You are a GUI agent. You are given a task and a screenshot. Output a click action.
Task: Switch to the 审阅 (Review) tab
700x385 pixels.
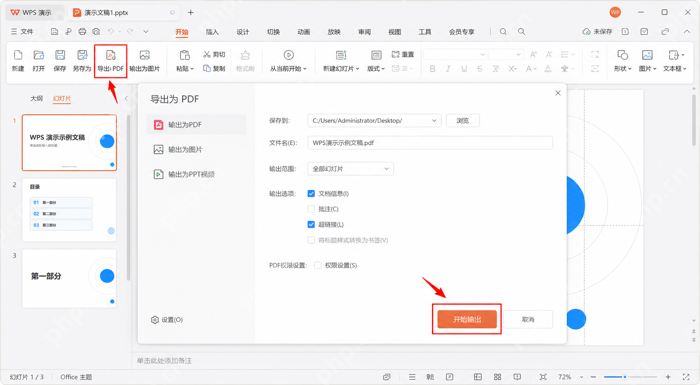click(x=364, y=32)
